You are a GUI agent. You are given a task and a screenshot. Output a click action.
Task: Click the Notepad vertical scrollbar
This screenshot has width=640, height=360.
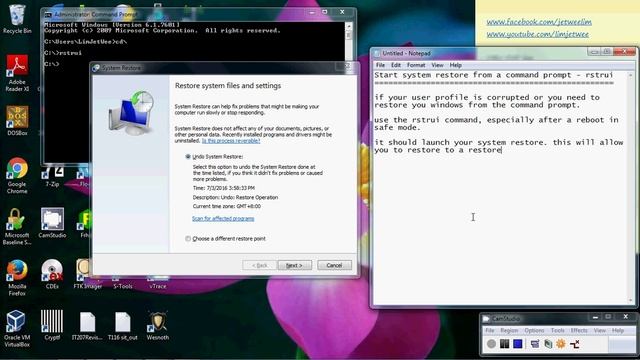[x=631, y=188]
